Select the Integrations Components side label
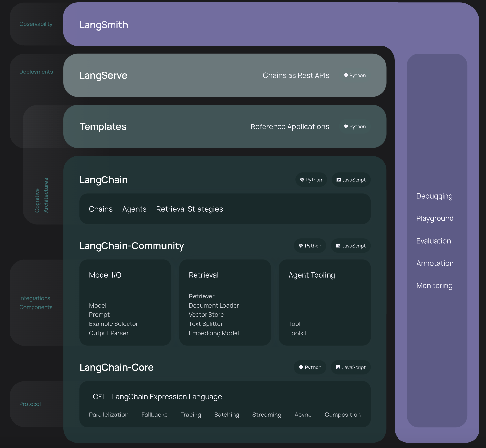 [36, 303]
